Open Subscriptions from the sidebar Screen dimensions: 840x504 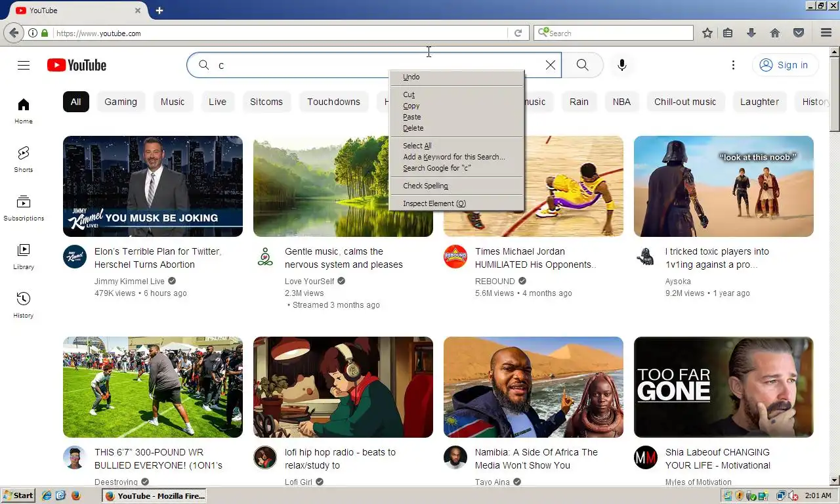tap(24, 208)
